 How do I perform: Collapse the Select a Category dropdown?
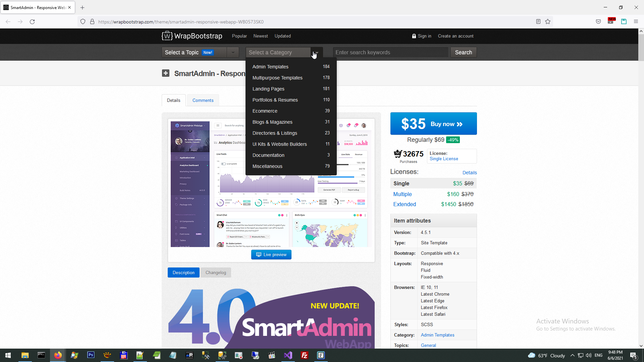pos(316,52)
